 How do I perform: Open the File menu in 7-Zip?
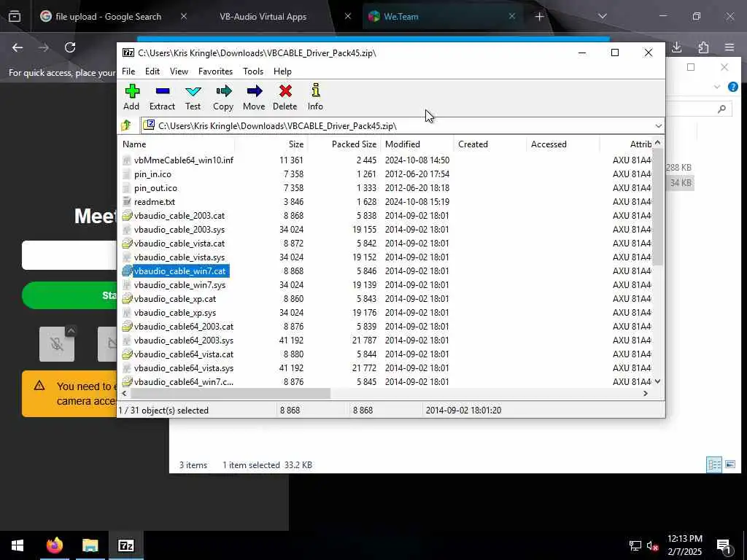point(128,71)
